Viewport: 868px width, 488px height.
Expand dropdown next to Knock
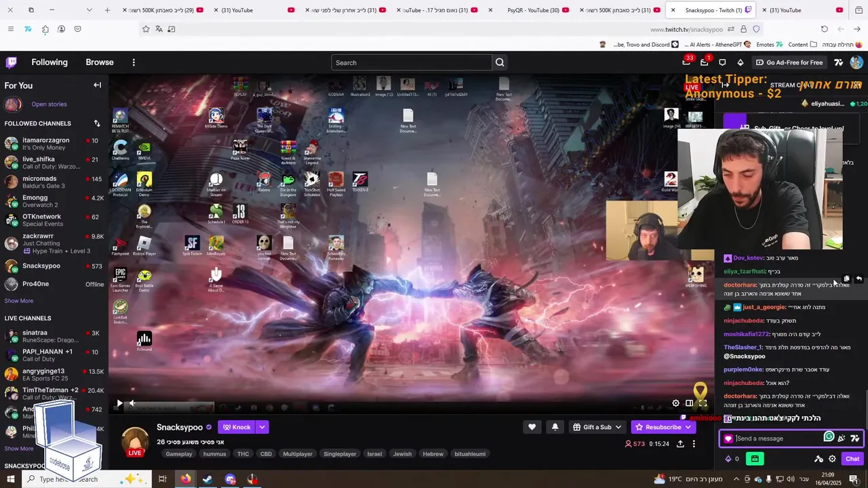click(262, 427)
